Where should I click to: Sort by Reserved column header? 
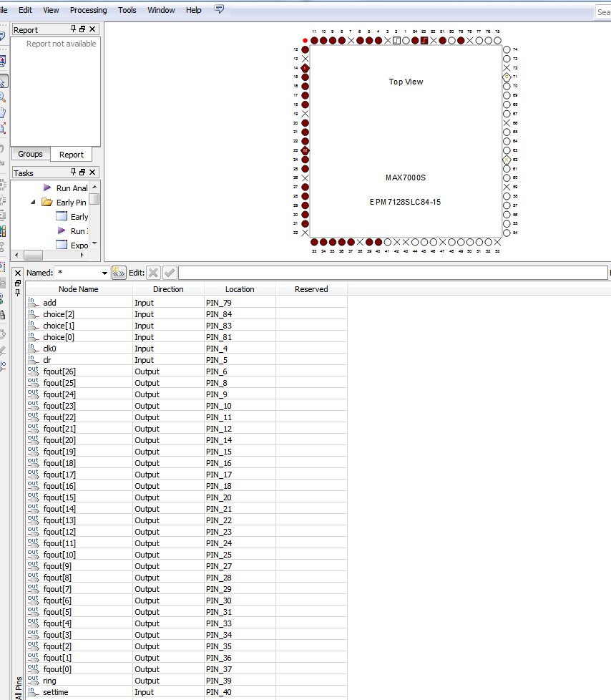(x=311, y=289)
